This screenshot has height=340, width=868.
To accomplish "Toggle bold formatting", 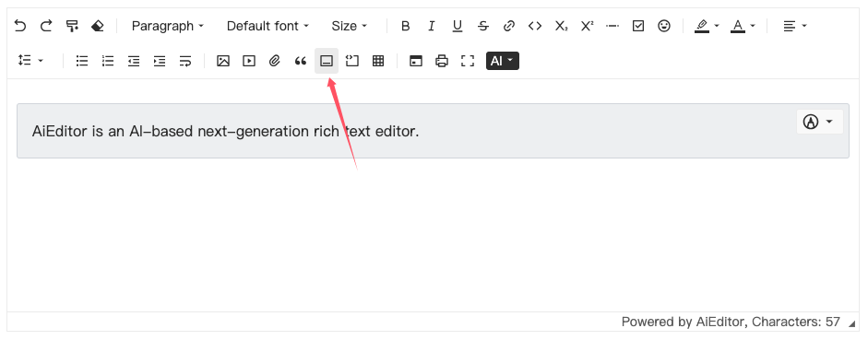I will (405, 26).
